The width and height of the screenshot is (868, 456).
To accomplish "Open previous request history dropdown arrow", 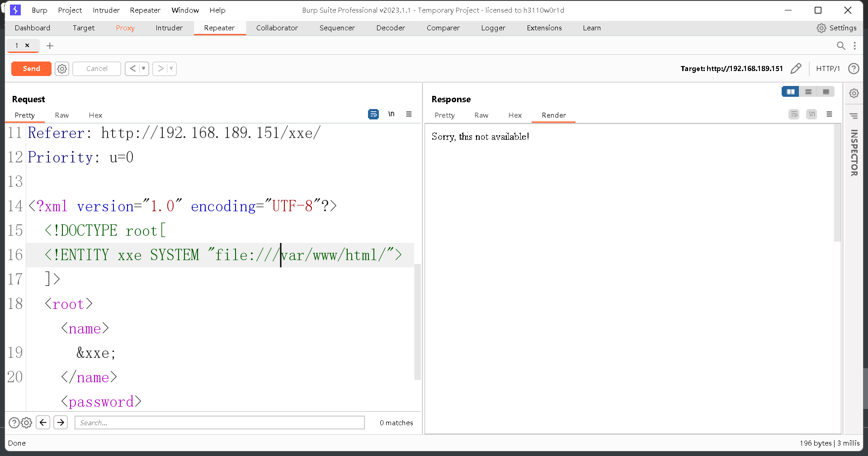I will tap(144, 69).
